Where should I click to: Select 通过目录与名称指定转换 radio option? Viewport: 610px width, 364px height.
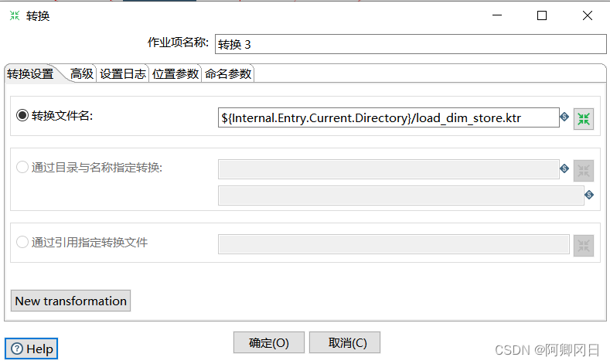coord(22,168)
